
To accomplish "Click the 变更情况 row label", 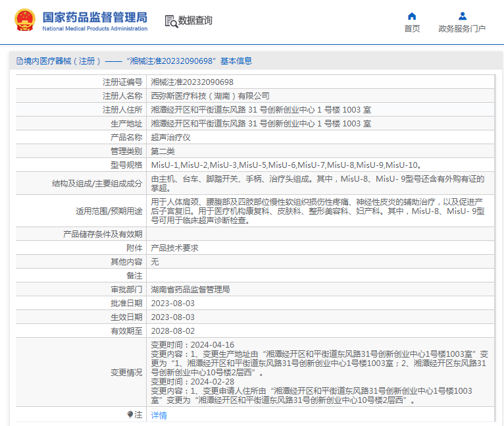I will coord(126,373).
